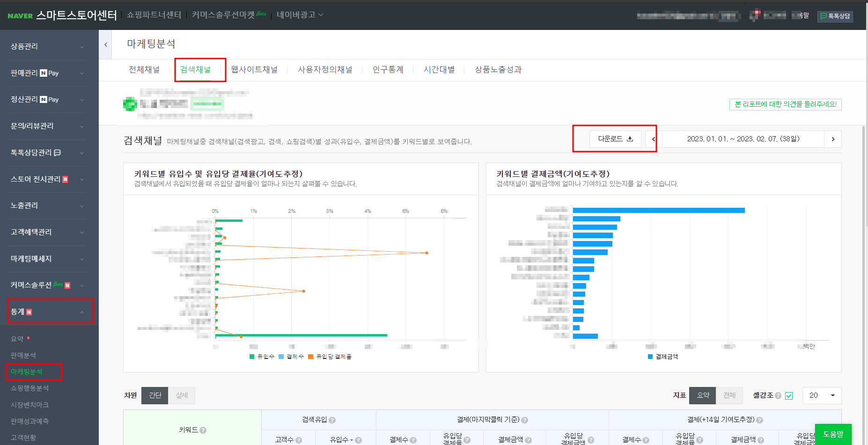Select 상세 dimension view
This screenshot has height=445, width=868.
[x=182, y=395]
